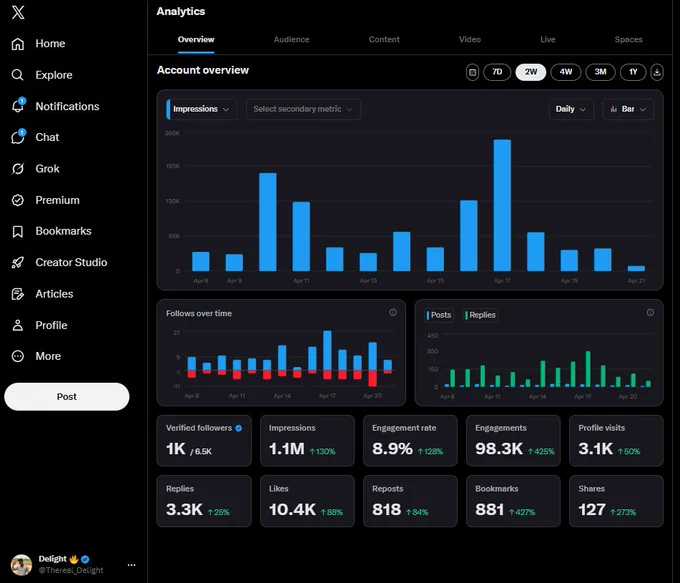680x583 pixels.
Task: Select the 1Y time range
Action: click(633, 72)
